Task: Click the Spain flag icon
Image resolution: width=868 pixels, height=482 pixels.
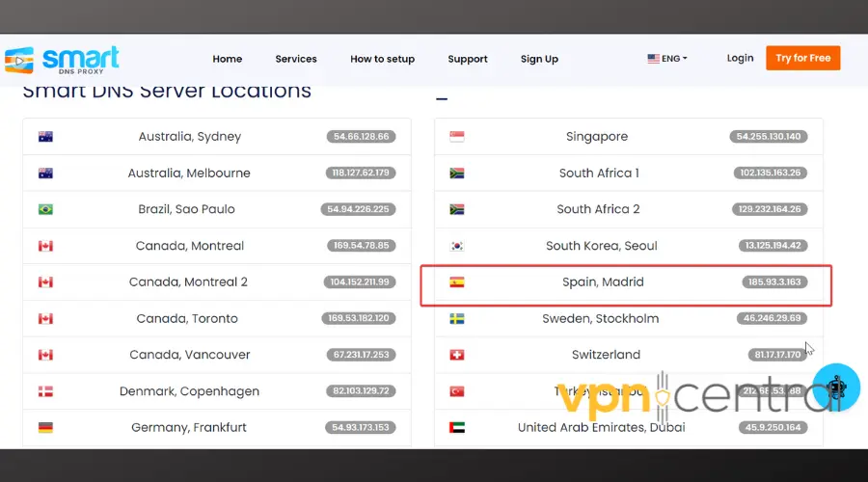Action: pyautogui.click(x=457, y=282)
